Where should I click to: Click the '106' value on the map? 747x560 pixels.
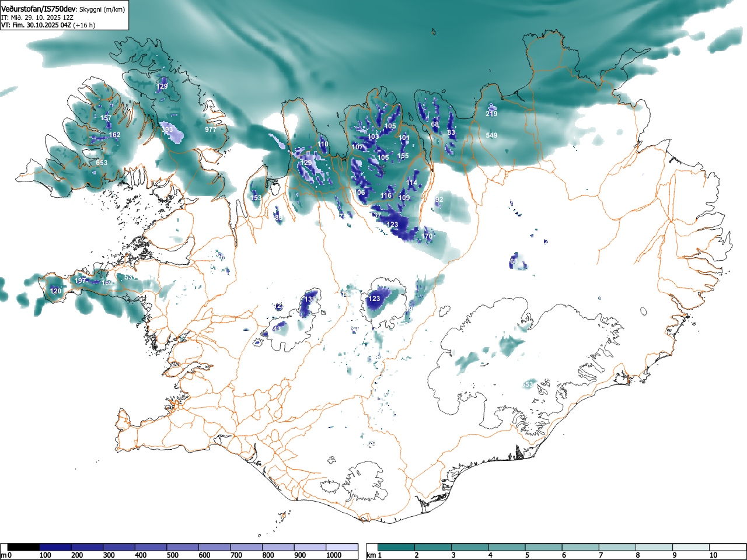(x=359, y=192)
